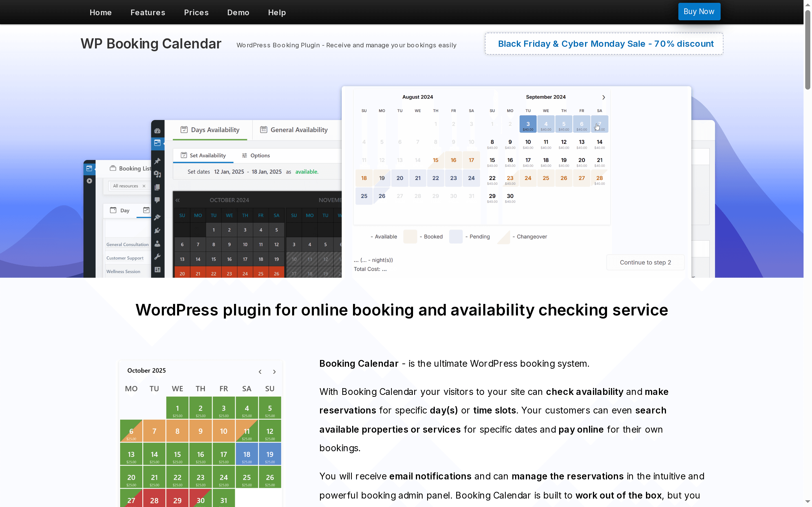Select September 3 in the booking calendar
The image size is (812, 507).
coord(528,124)
